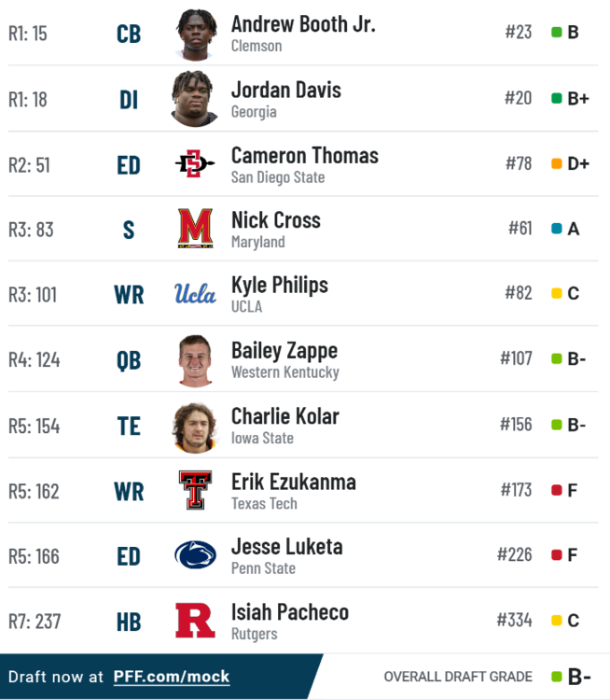
Task: Click the red F grade swatch for Erik Ezukanma
Action: click(x=557, y=490)
